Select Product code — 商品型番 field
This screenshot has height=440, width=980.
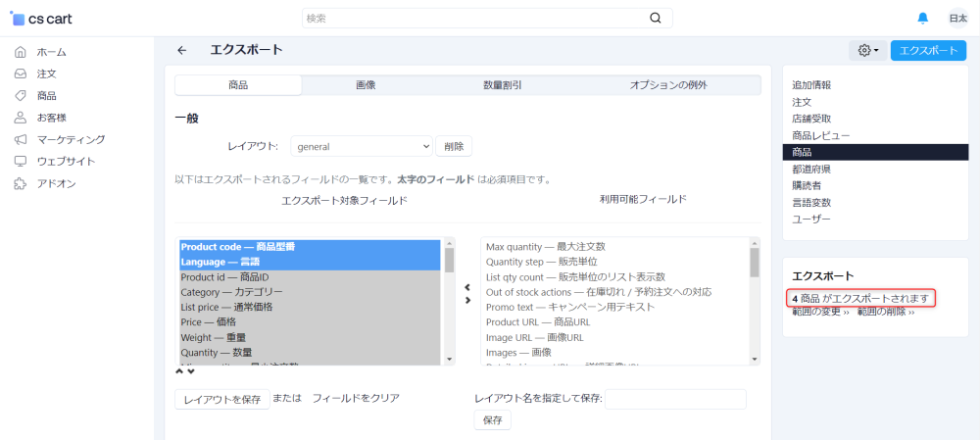pos(312,247)
